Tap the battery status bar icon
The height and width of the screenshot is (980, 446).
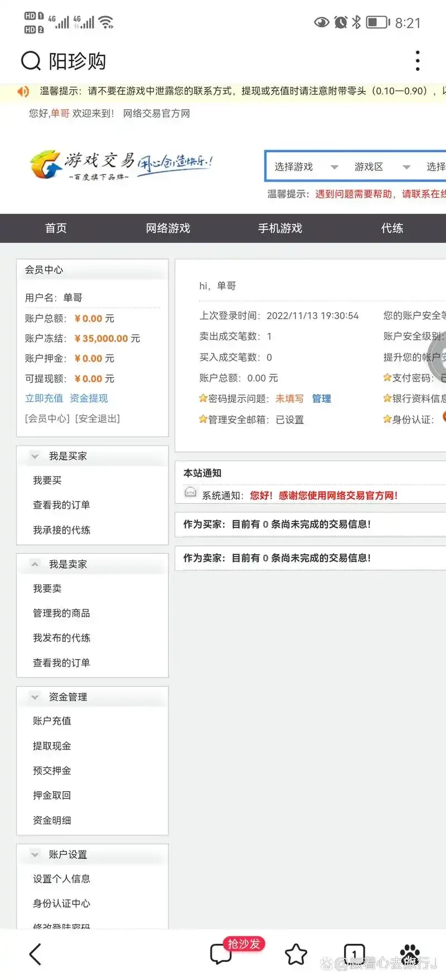(x=378, y=22)
